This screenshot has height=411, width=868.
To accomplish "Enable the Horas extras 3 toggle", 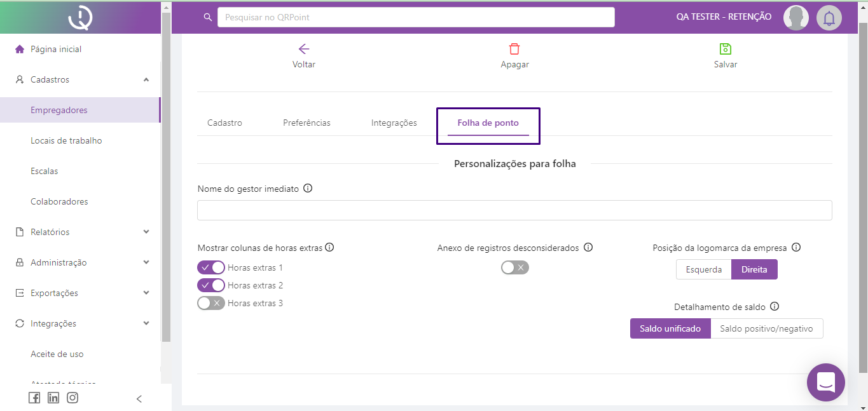I will coord(211,303).
